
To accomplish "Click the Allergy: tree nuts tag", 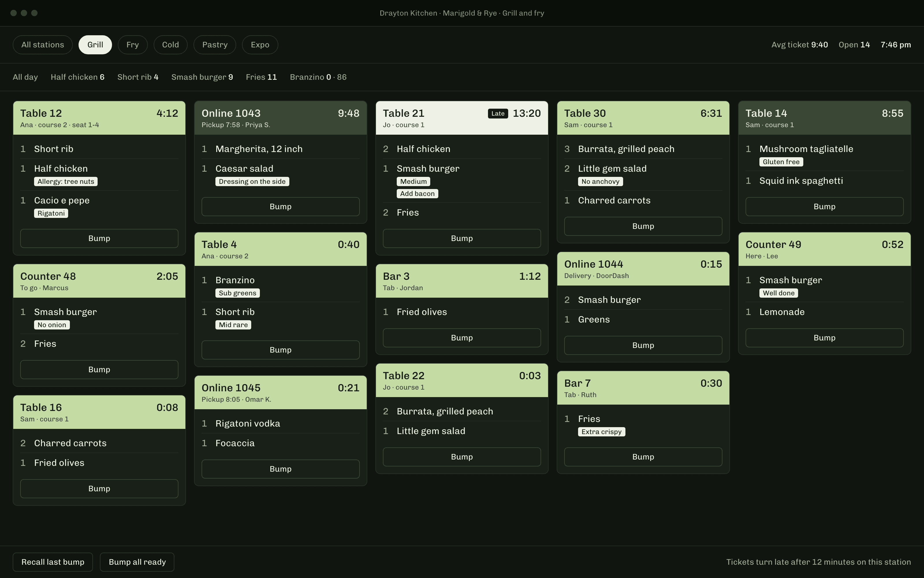I will [66, 181].
